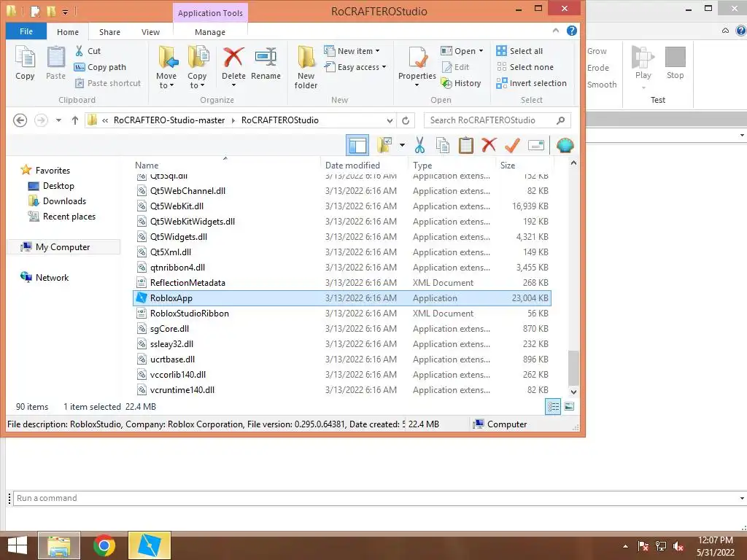Click Invert selection in ribbon

[x=531, y=83]
